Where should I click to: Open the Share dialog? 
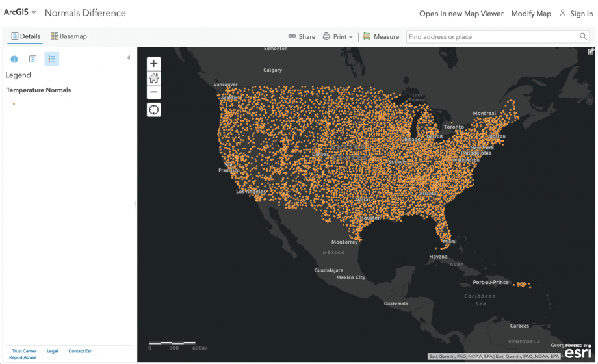coord(302,36)
